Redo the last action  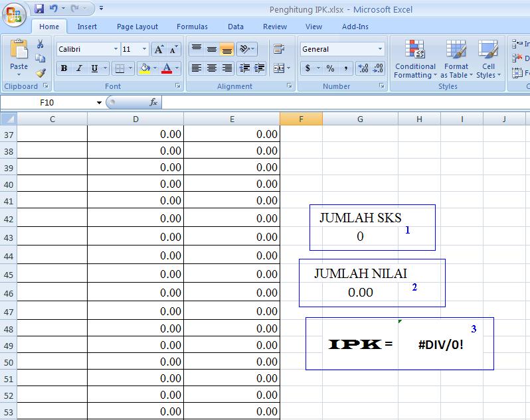pyautogui.click(x=74, y=9)
